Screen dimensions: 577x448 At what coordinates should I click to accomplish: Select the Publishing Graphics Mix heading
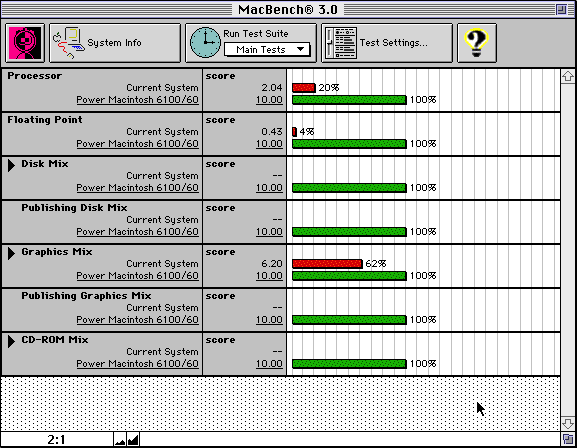86,296
